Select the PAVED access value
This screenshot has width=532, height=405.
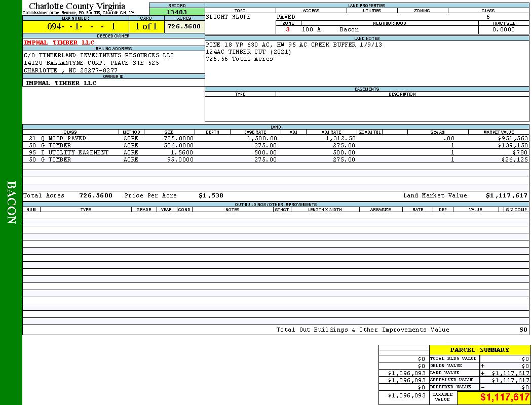click(x=286, y=17)
